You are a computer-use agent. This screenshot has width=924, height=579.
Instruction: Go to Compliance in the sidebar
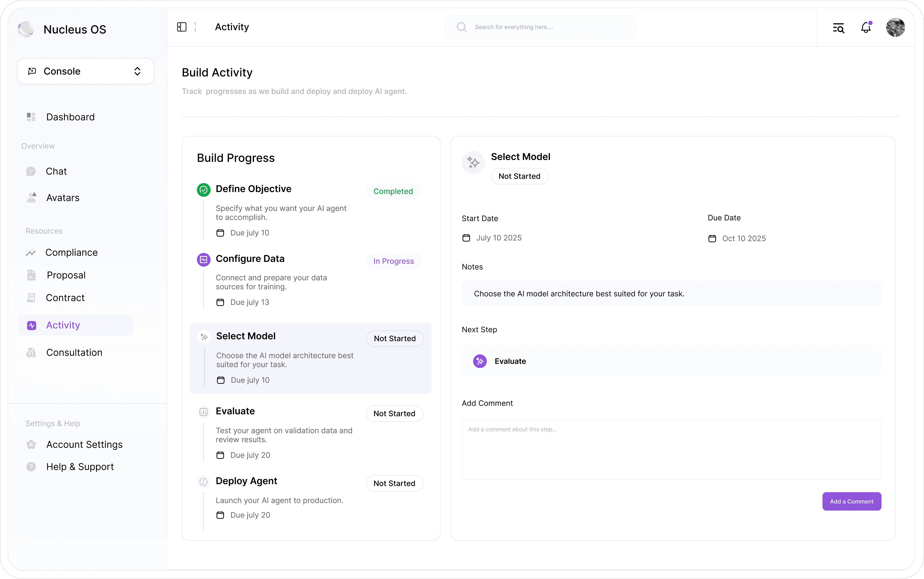(x=71, y=252)
